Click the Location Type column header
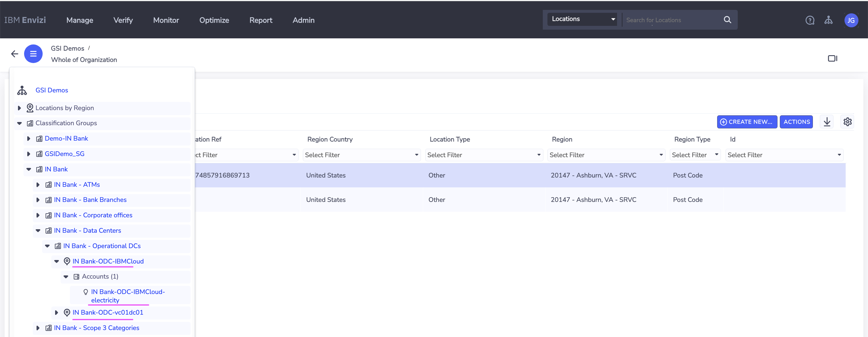The image size is (868, 337). (x=450, y=140)
